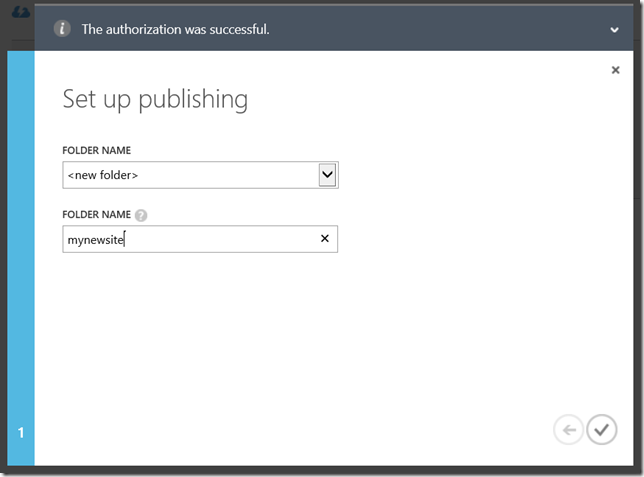644x477 pixels.
Task: Click the info icon in the notification bar
Action: [x=62, y=29]
